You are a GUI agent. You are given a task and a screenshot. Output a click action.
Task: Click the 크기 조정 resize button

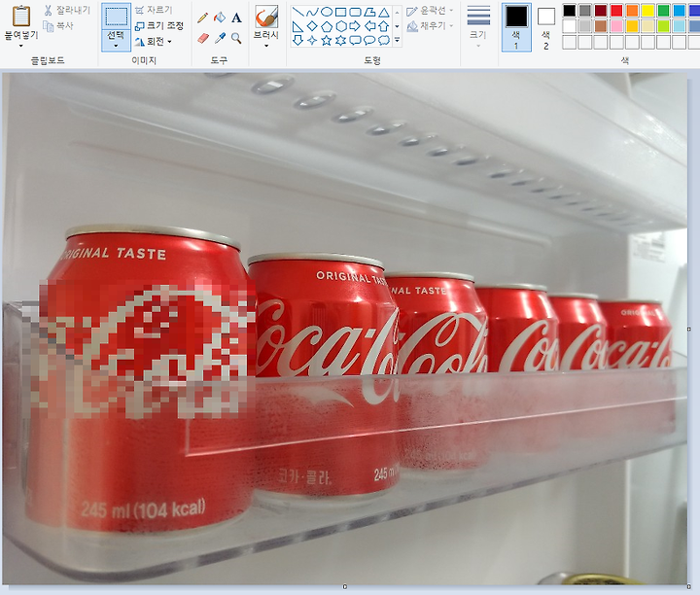pyautogui.click(x=159, y=25)
